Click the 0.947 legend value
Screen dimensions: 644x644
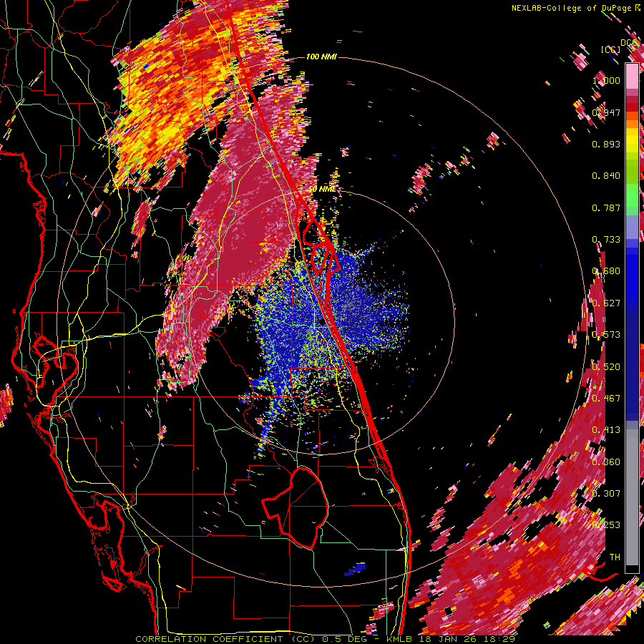(606, 112)
